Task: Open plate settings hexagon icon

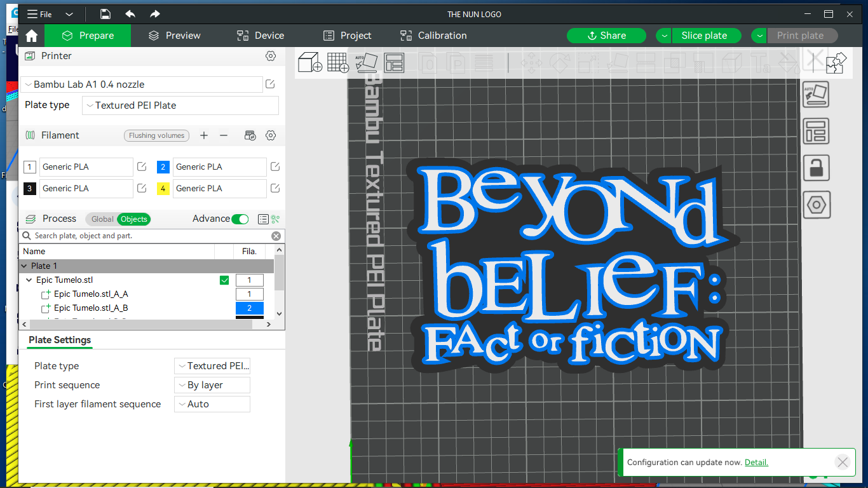Action: [817, 205]
